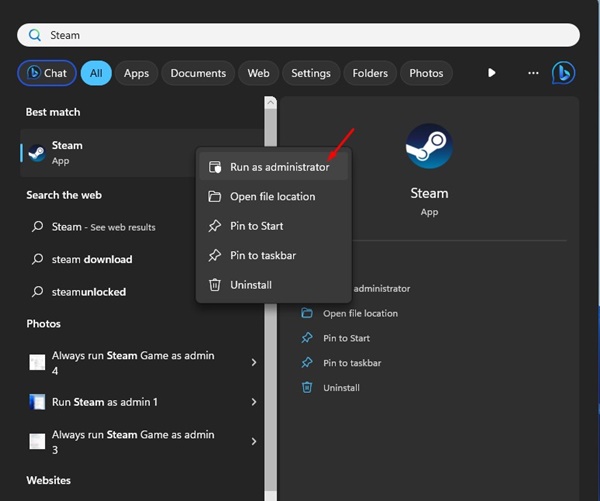This screenshot has height=501, width=600.
Task: Open the three-dot more options menu
Action: pyautogui.click(x=533, y=73)
